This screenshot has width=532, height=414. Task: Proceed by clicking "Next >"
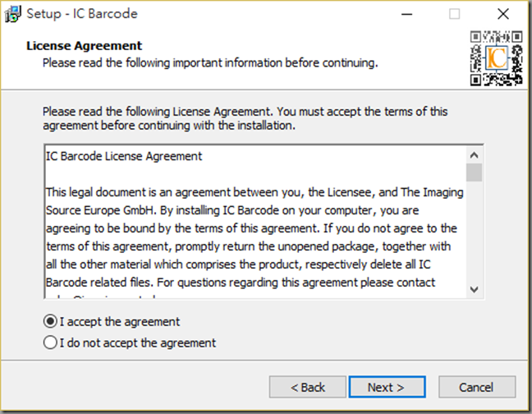coord(387,387)
